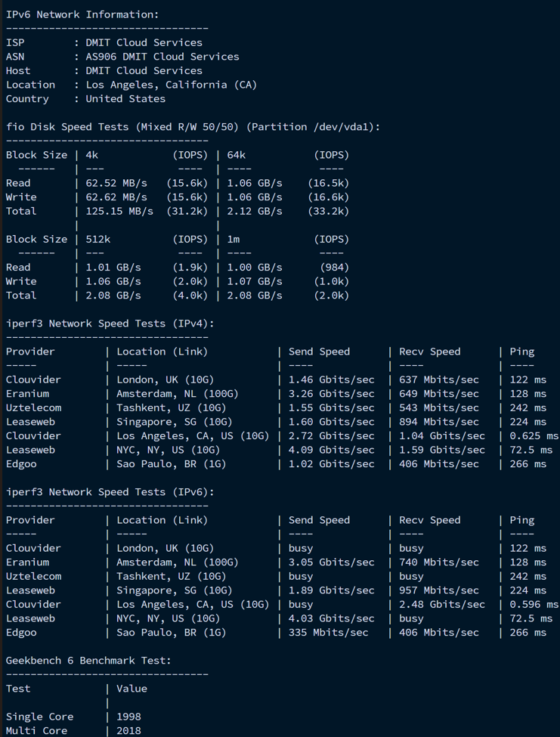Click IPv6 Los Angeles recv '2.48 Gbits/sec'
560x737 pixels.
point(442,605)
